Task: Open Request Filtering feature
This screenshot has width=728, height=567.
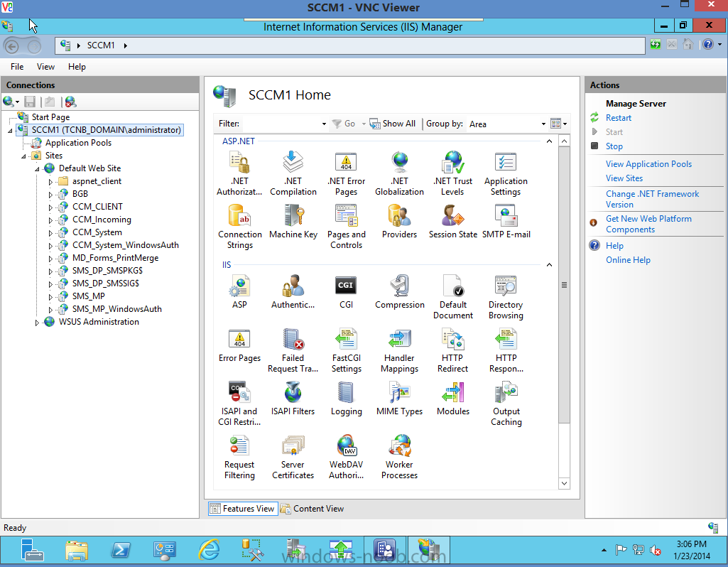Action: click(x=239, y=458)
